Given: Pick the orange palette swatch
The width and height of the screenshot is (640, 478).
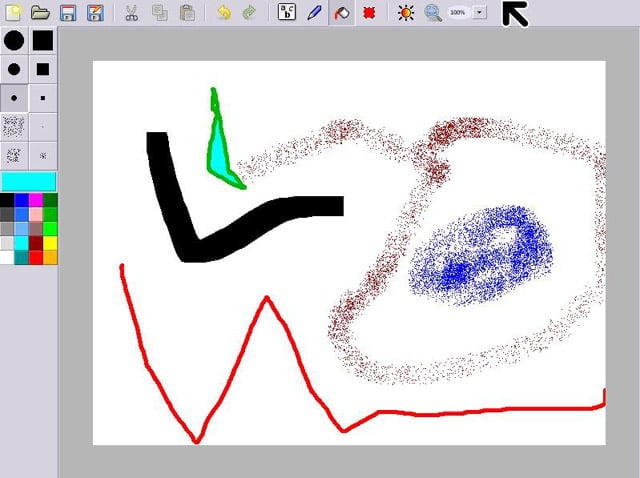Looking at the screenshot, I should 50,257.
